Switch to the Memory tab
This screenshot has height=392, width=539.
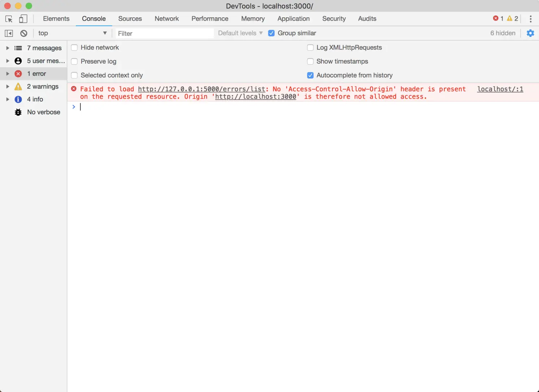[253, 19]
